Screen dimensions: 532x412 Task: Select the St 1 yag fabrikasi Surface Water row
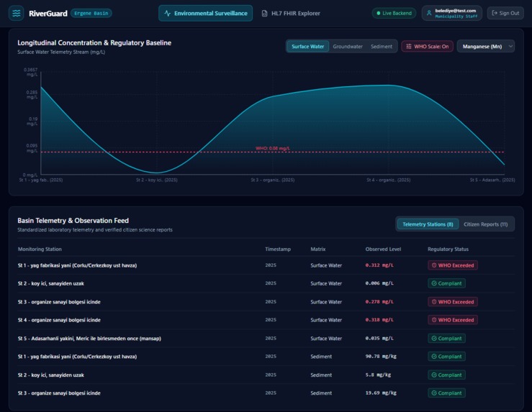266,265
